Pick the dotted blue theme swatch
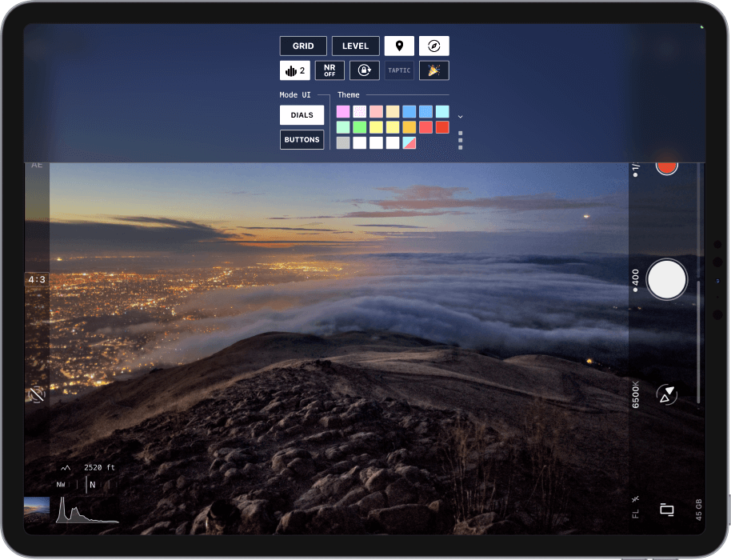Viewport: 731px width, 560px height. coord(425,111)
